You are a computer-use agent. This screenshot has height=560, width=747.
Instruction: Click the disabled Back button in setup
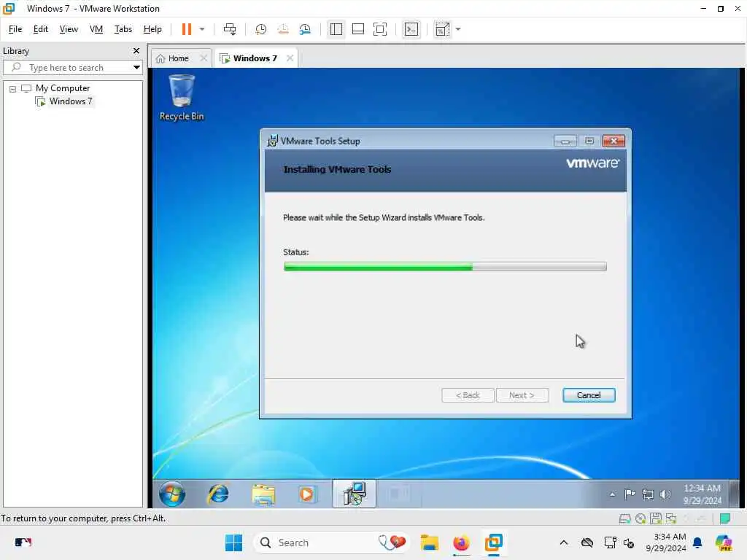[468, 395]
